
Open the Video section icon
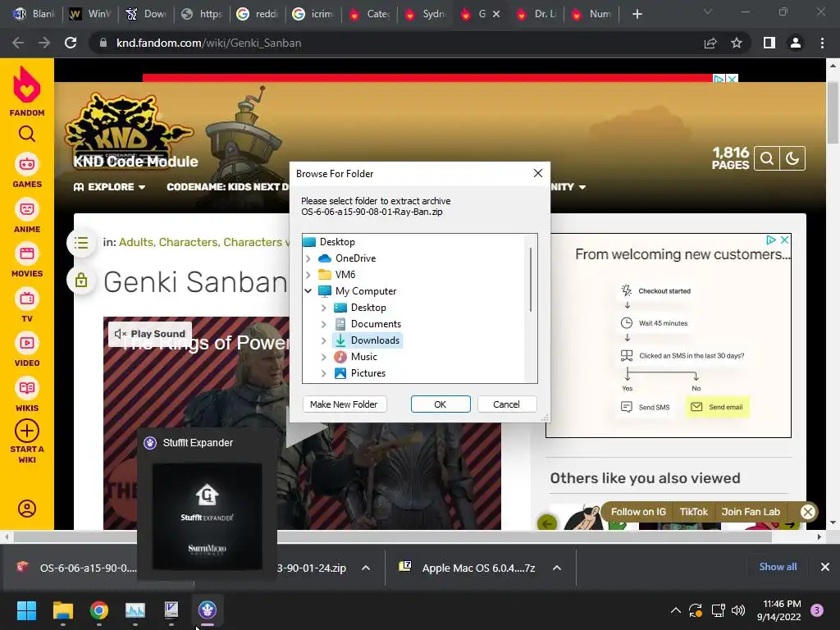27,343
